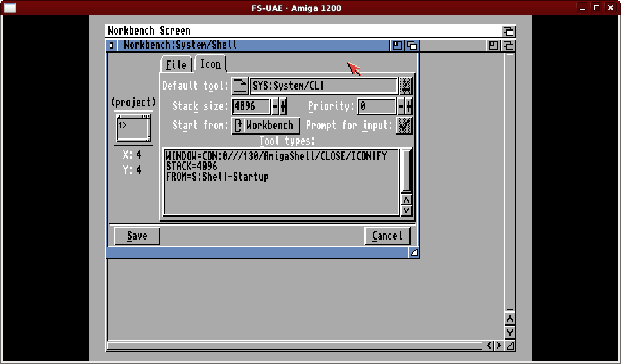This screenshot has width=621, height=364.
Task: Click background window scroll up arrow
Action: click(510, 319)
